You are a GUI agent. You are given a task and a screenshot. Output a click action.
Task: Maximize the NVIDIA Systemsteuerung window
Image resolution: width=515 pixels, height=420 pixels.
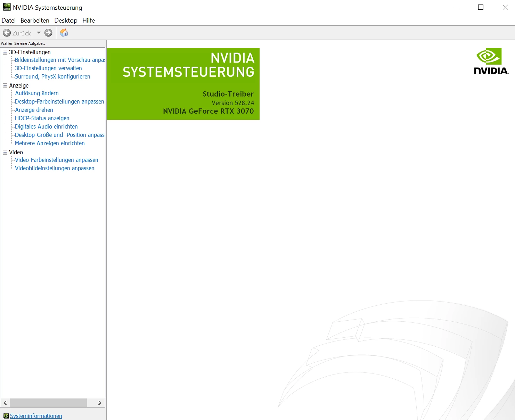pyautogui.click(x=481, y=7)
